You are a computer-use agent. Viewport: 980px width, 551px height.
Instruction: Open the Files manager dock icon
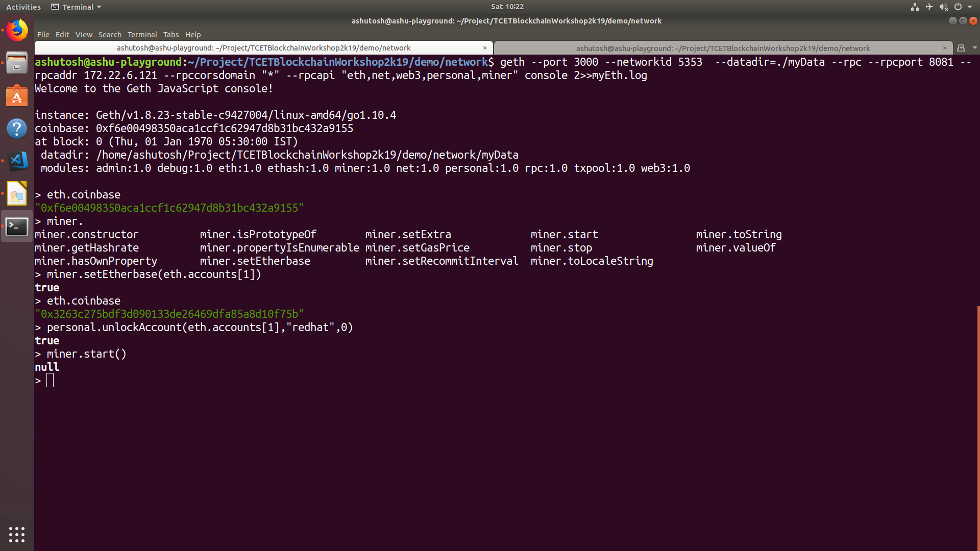pyautogui.click(x=17, y=63)
